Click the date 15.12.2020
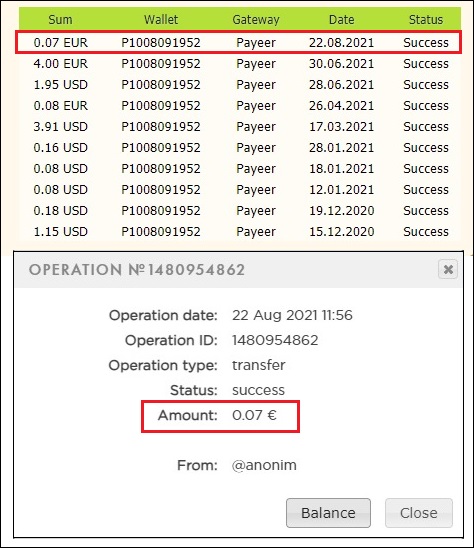 (342, 231)
